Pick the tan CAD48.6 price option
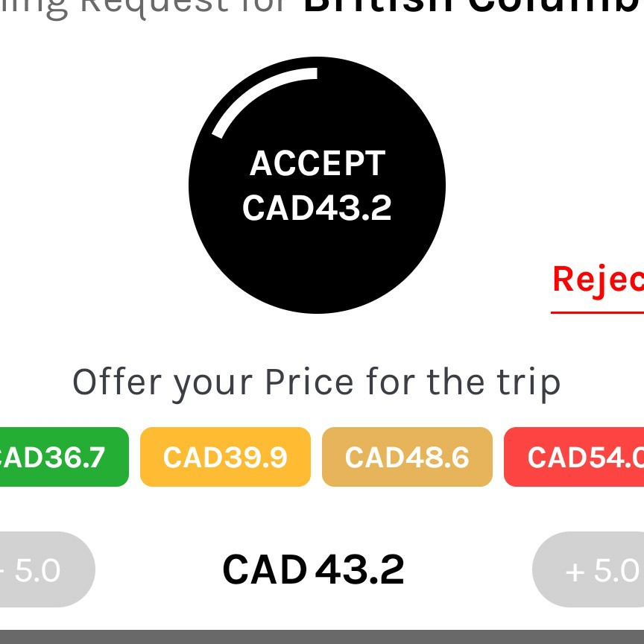This screenshot has width=644, height=644. 407,457
